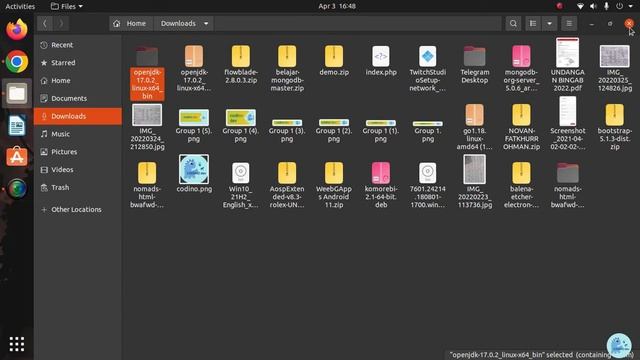
Task: Open Activities overview
Action: click(x=20, y=6)
